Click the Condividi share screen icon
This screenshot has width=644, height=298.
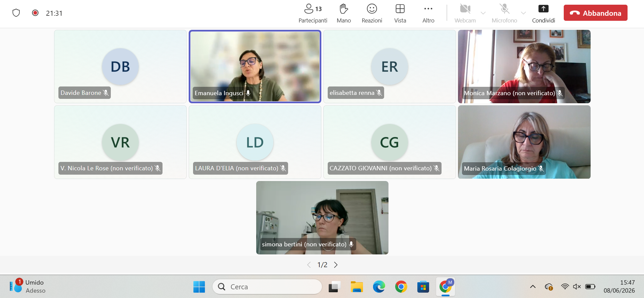point(543,9)
